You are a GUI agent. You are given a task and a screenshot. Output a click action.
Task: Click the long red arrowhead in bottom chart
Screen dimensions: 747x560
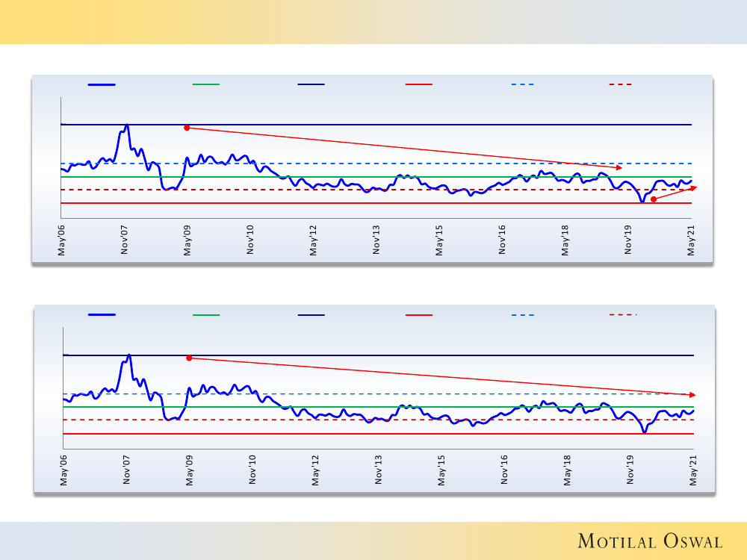tap(692, 394)
